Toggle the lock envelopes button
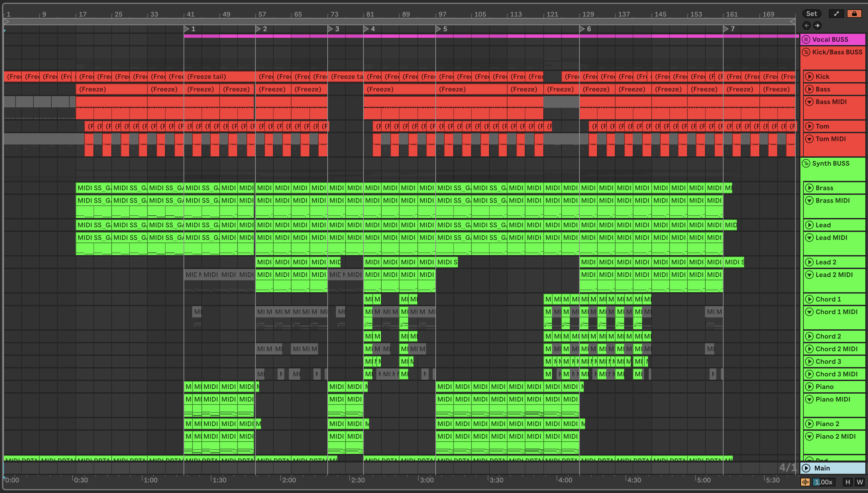This screenshot has width=868, height=493. (854, 14)
